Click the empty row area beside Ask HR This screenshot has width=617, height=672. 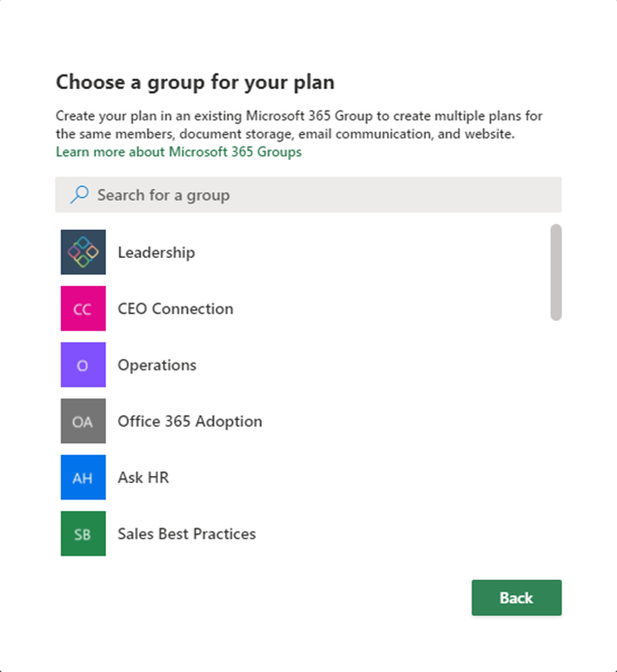point(358,477)
